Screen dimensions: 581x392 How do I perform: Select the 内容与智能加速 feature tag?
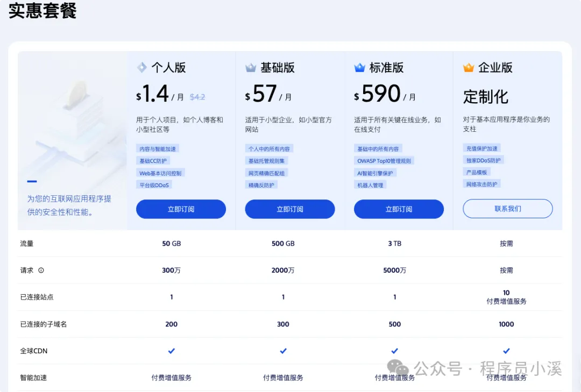tap(158, 148)
